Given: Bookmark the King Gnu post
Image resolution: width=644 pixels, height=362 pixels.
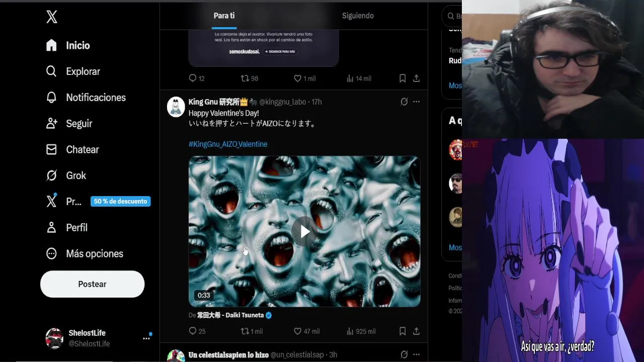Looking at the screenshot, I should (403, 331).
